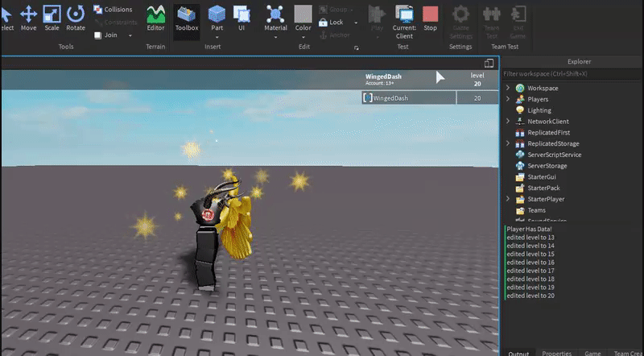Image resolution: width=644 pixels, height=356 pixels.
Task: Select the Scale tool
Action: coord(52,19)
